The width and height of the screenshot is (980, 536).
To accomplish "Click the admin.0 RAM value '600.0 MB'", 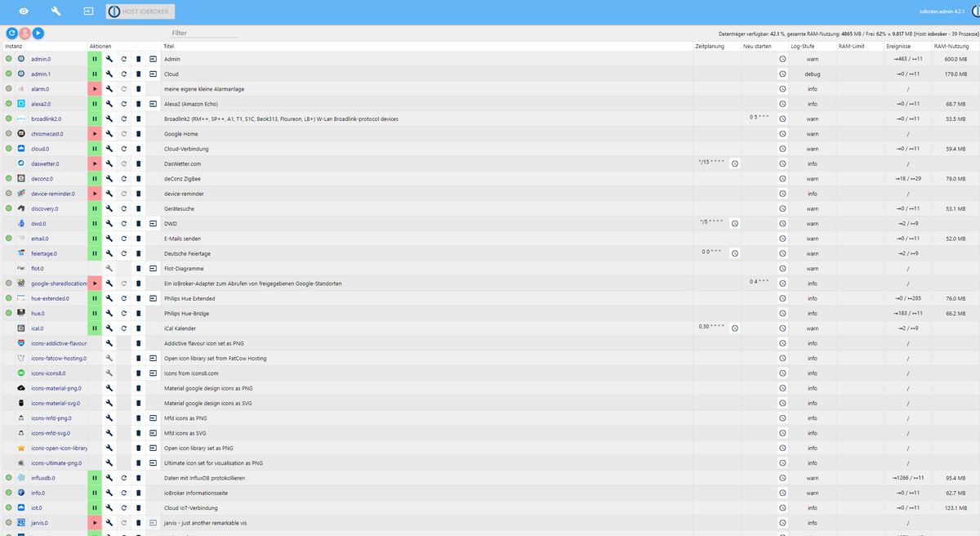I will click(x=955, y=59).
